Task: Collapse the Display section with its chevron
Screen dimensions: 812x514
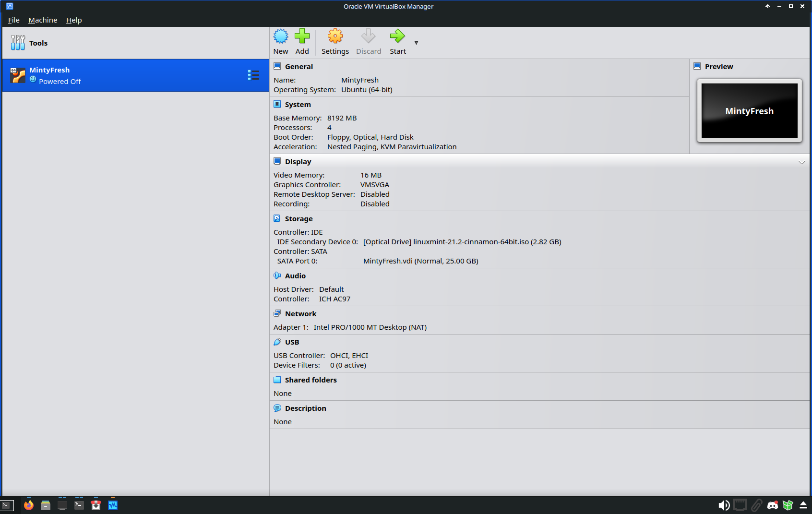Action: point(801,162)
